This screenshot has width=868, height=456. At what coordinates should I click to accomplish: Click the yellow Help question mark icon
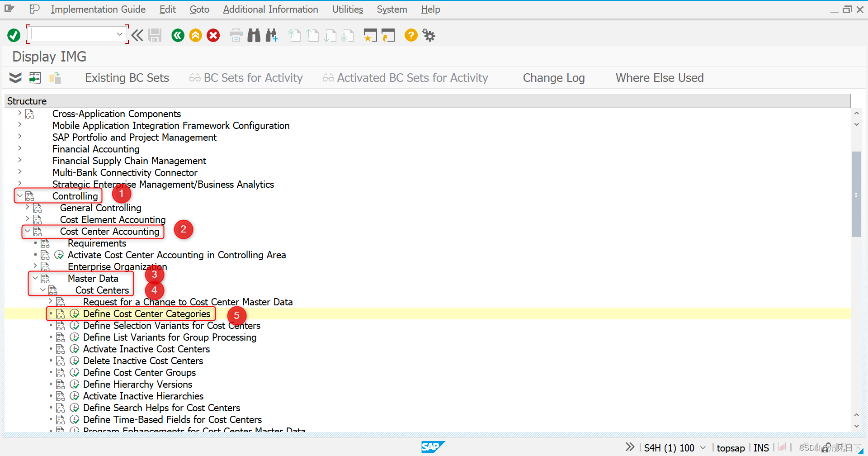coord(411,35)
